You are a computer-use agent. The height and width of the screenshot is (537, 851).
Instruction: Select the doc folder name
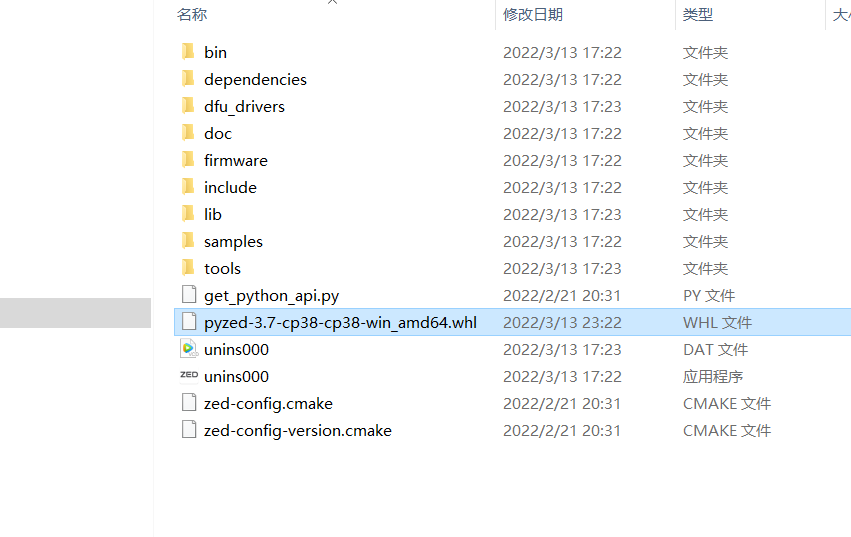pyautogui.click(x=218, y=134)
